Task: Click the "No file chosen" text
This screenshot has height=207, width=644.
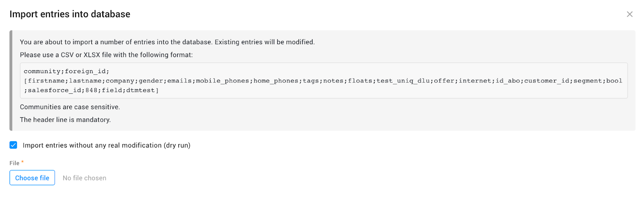Action: tap(85, 178)
